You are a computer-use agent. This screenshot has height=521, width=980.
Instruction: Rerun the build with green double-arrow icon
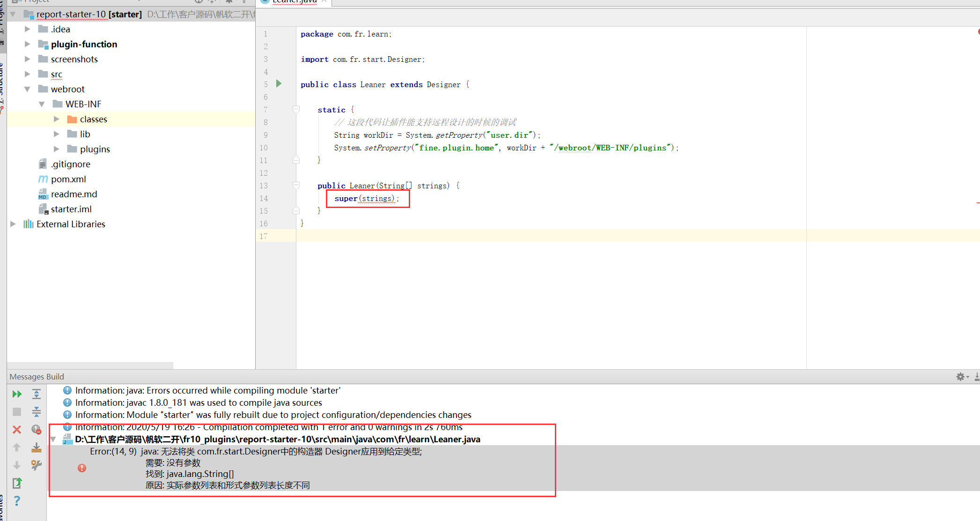point(17,394)
